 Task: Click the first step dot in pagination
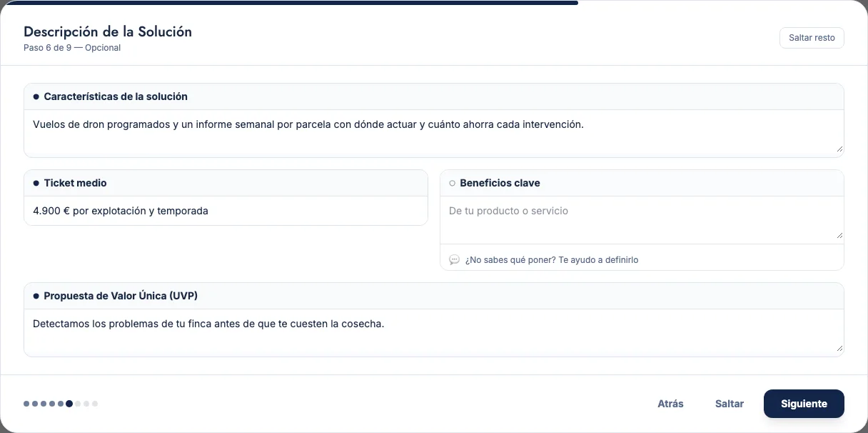[x=26, y=404]
